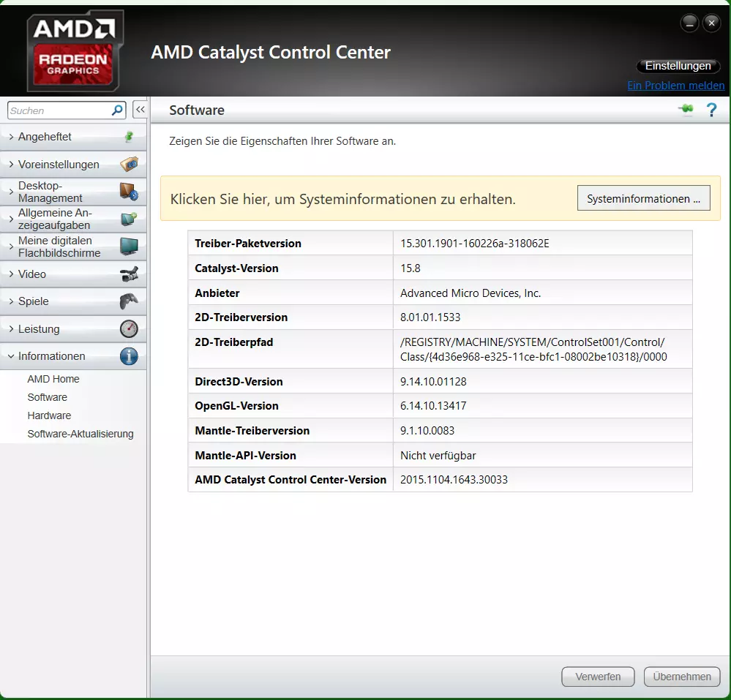Click the OpenGL-Version label
Screen dimensions: 731x700
(x=236, y=406)
